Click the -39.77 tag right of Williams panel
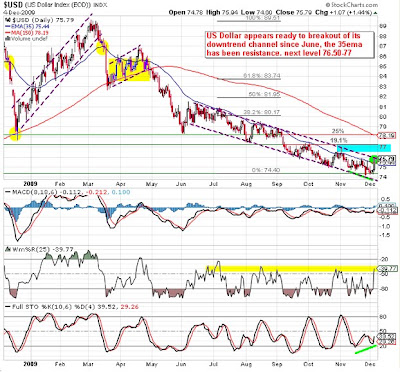 387,268
